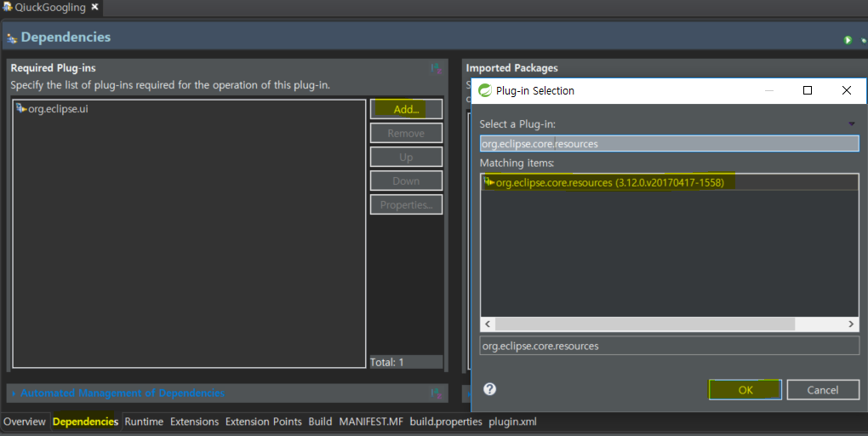
Task: Click the plug-in icon beside org.eclipse.ui
Action: [x=21, y=108]
